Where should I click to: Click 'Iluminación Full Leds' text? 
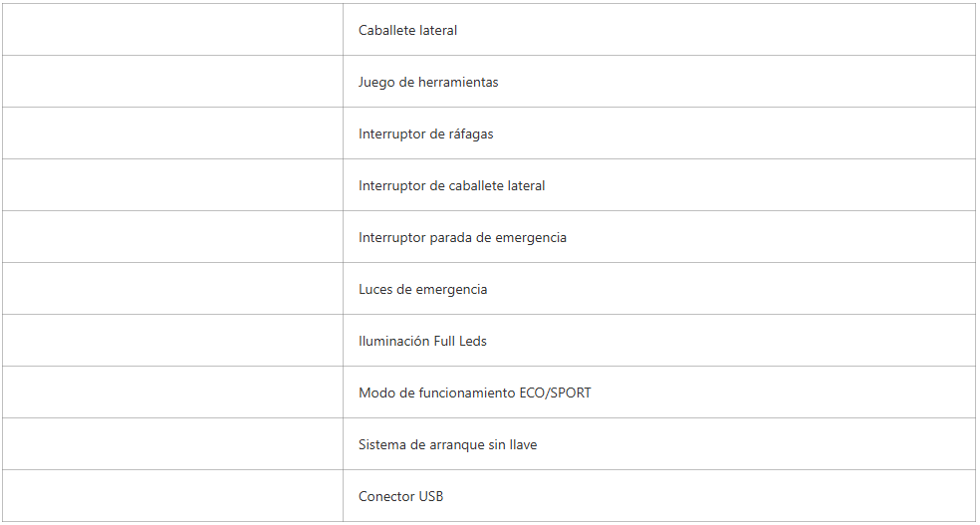click(422, 341)
